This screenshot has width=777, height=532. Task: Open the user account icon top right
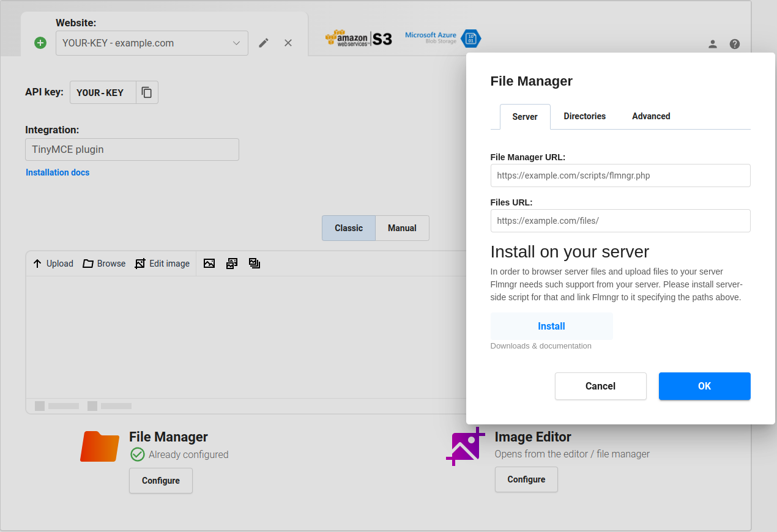click(712, 44)
